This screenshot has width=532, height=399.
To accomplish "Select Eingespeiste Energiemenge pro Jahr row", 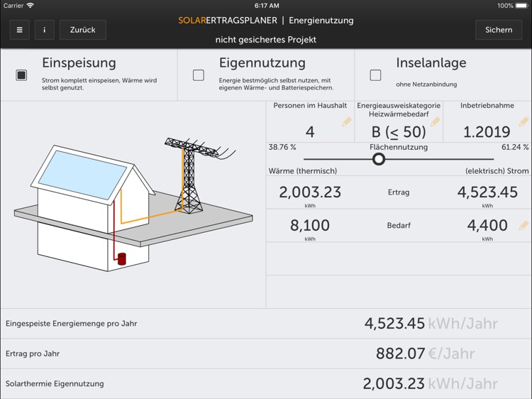I will click(x=266, y=324).
